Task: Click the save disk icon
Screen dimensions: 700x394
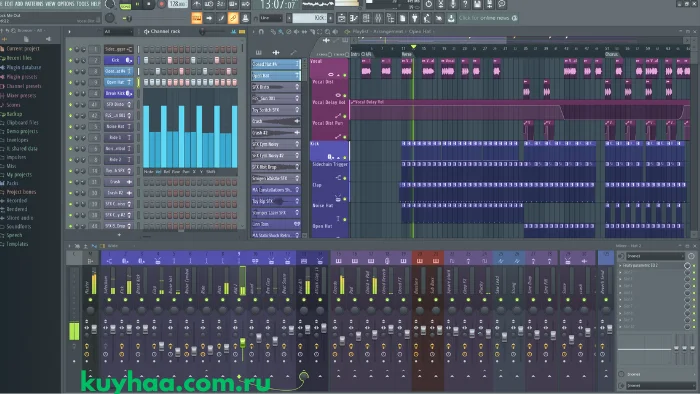Action: pos(477,4)
